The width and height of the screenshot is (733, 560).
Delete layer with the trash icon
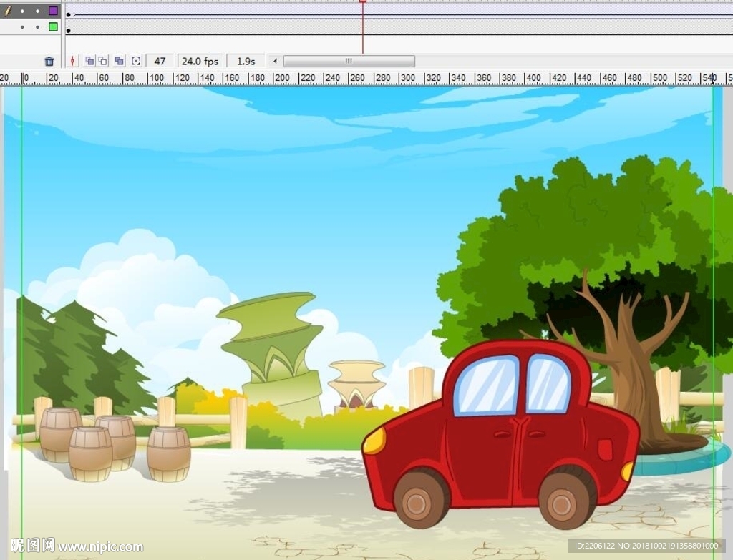point(49,62)
